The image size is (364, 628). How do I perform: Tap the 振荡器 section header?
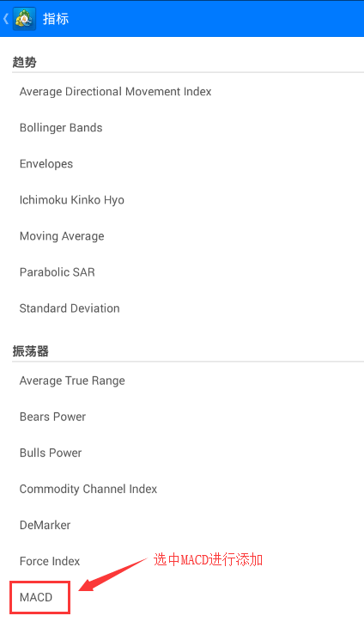click(x=30, y=351)
